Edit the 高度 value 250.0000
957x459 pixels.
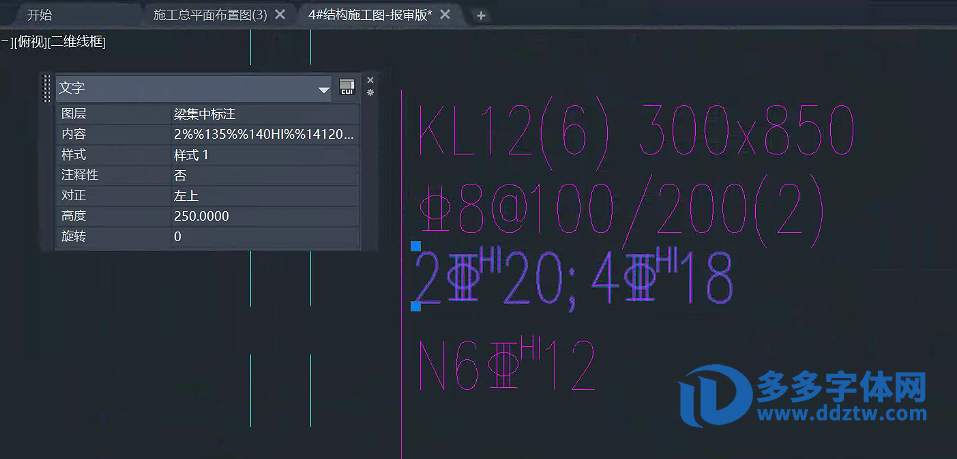click(264, 216)
